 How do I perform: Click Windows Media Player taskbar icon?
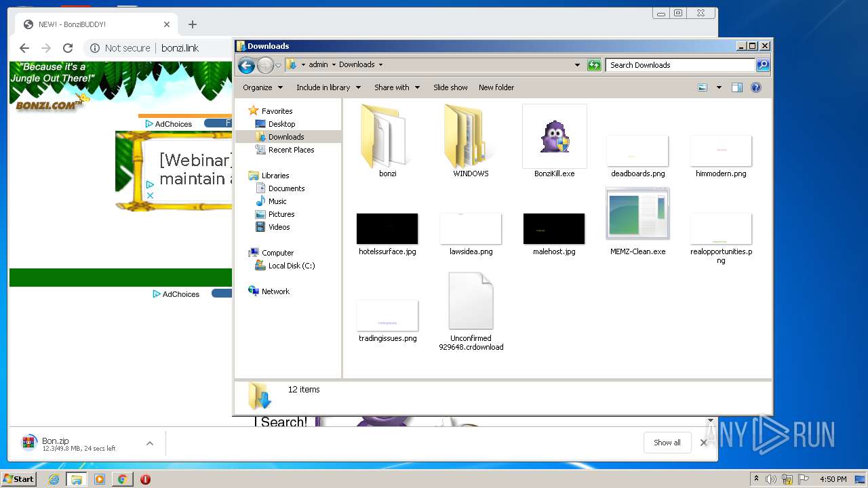pos(100,479)
